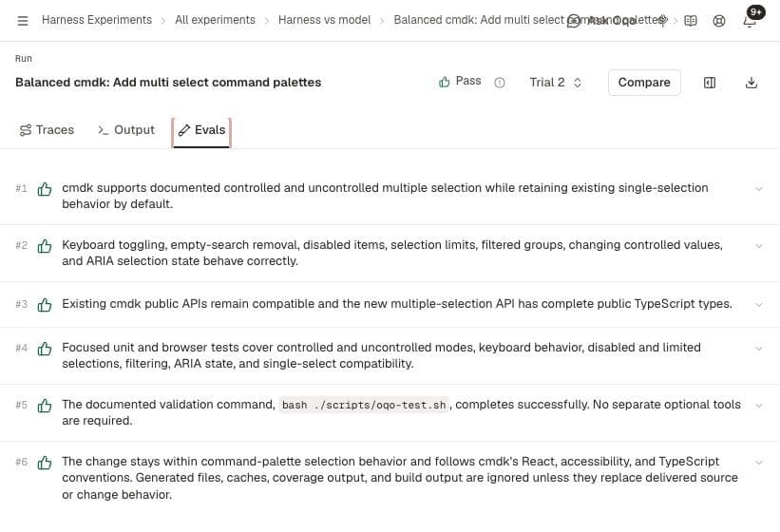Click the notifications bell icon

pos(750,21)
